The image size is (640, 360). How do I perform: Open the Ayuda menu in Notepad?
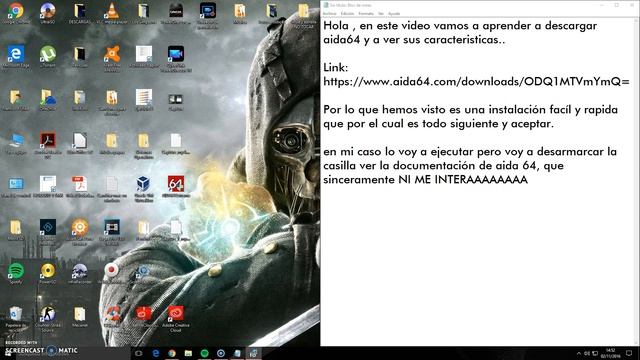point(394,13)
